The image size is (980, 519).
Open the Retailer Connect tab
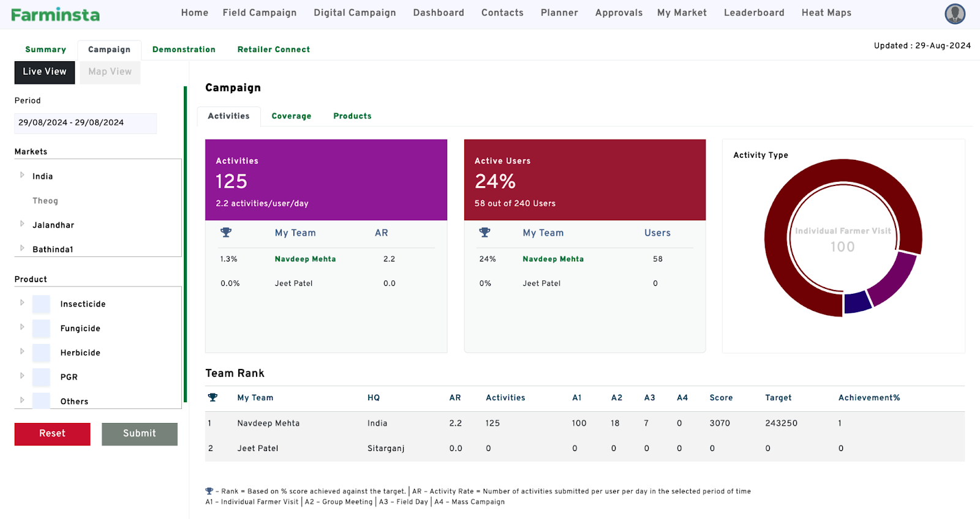point(273,50)
